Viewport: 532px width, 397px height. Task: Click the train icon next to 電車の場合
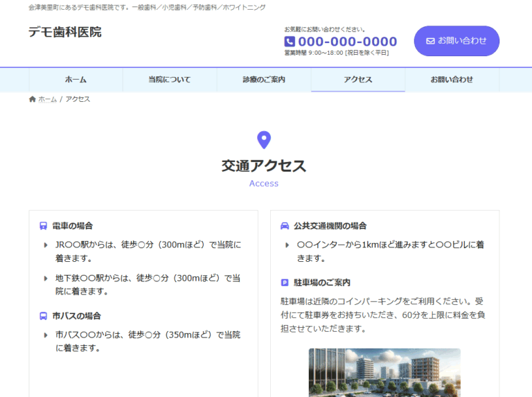coord(43,226)
